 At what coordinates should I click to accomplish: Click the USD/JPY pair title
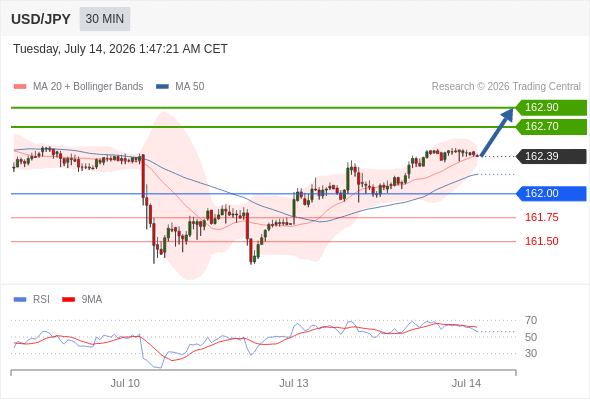pyautogui.click(x=41, y=19)
